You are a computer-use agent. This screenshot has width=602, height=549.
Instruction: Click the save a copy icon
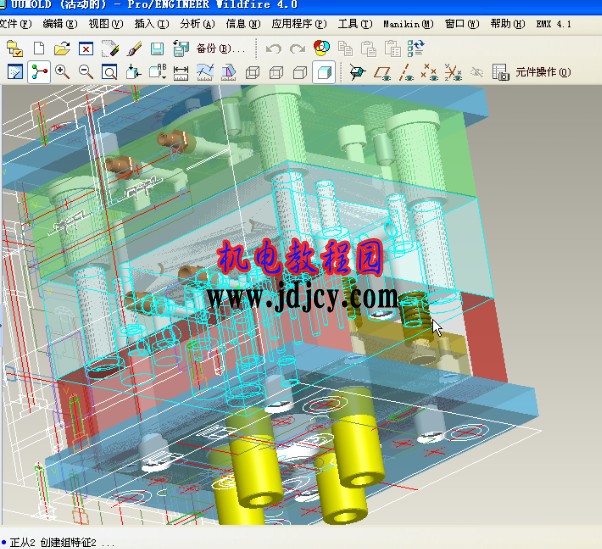point(181,48)
